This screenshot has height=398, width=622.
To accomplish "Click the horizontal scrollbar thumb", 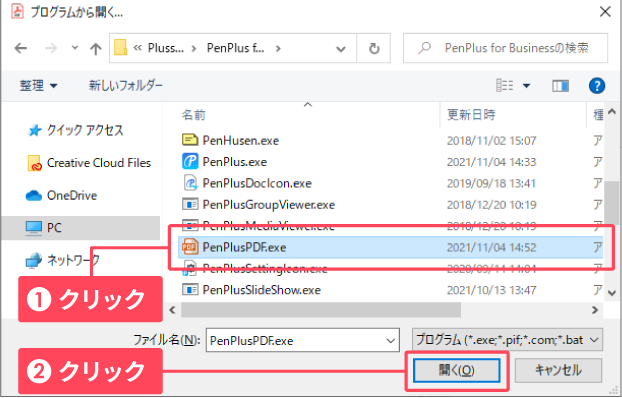I will click(321, 310).
